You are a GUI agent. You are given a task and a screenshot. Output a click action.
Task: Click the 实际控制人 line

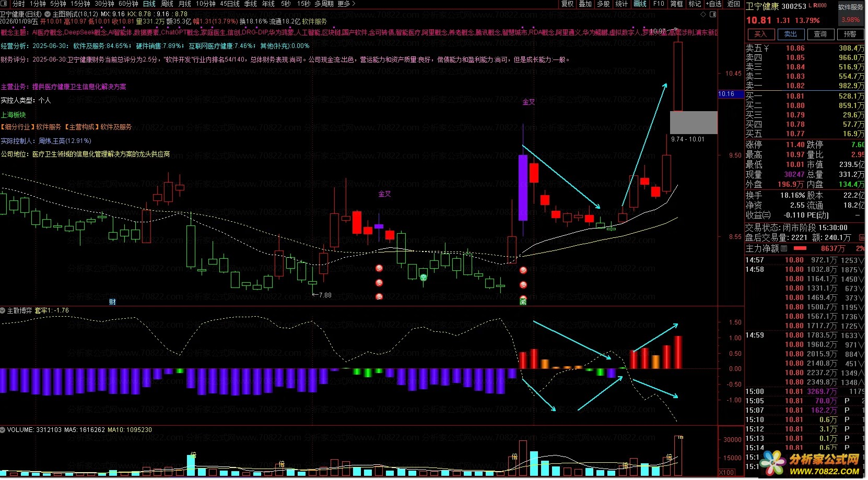(x=46, y=141)
